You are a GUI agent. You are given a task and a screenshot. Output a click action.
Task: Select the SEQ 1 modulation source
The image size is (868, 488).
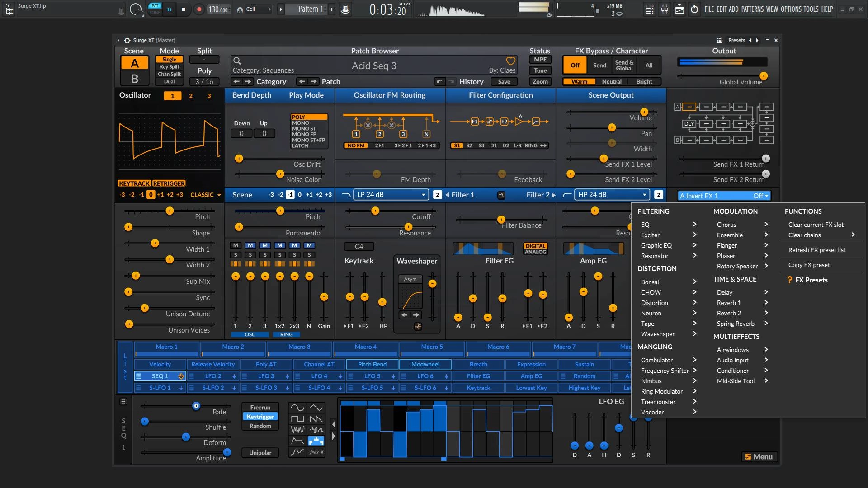(x=160, y=376)
